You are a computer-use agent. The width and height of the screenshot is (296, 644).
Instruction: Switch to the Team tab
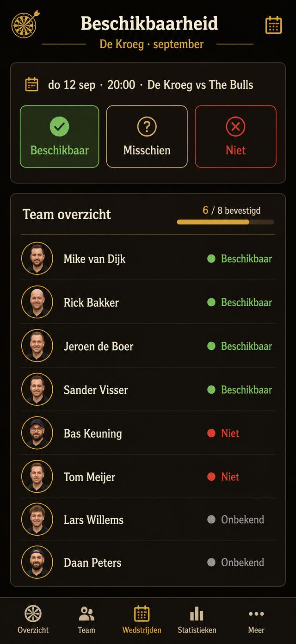[86, 620]
